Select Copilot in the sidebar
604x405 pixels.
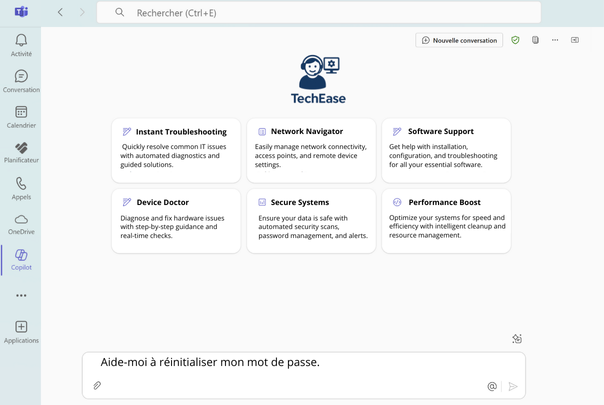(x=21, y=260)
